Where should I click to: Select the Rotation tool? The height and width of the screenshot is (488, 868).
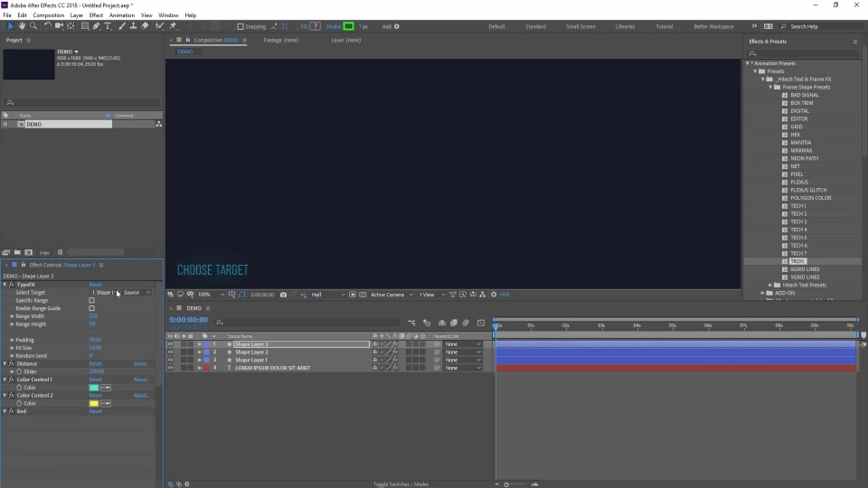pyautogui.click(x=48, y=26)
